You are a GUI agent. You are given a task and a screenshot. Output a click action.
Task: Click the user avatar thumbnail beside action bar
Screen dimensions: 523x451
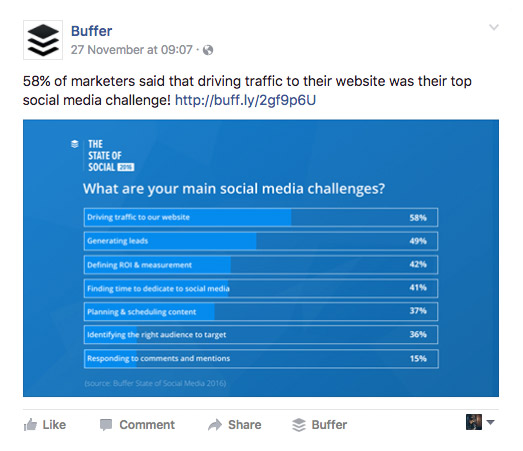(474, 422)
